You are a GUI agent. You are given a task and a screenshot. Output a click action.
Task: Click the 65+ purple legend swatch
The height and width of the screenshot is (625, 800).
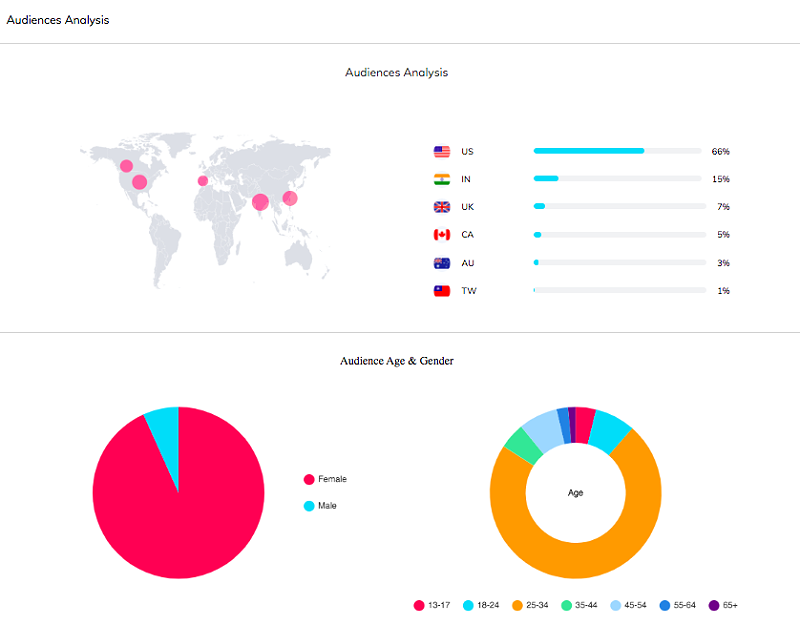714,605
